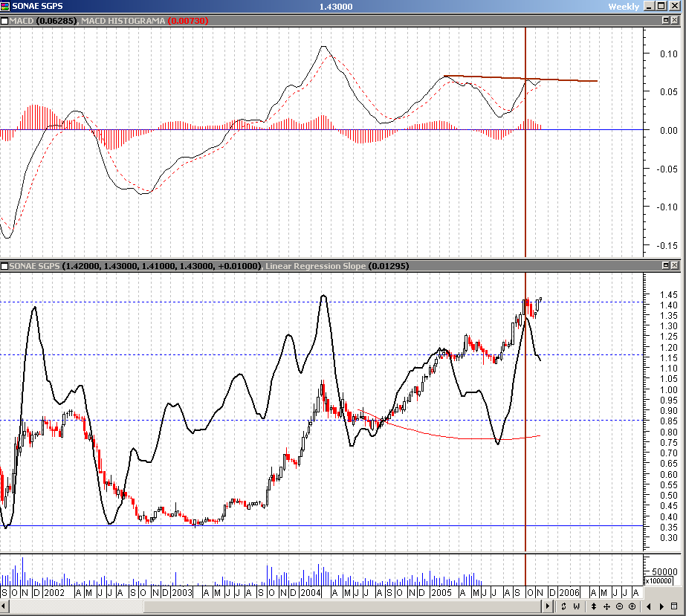Click the 1.43000 value in title bar
This screenshot has width=686, height=616.
335,7
